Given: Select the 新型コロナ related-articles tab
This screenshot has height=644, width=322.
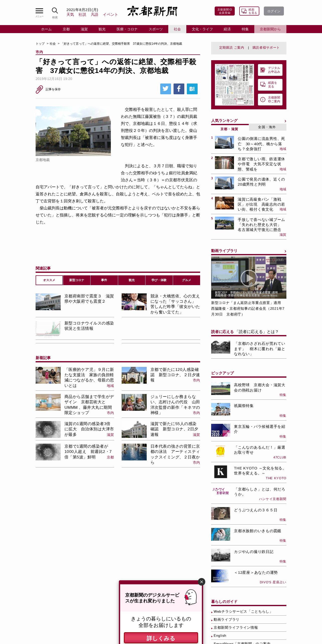Looking at the screenshot, I should (77, 280).
